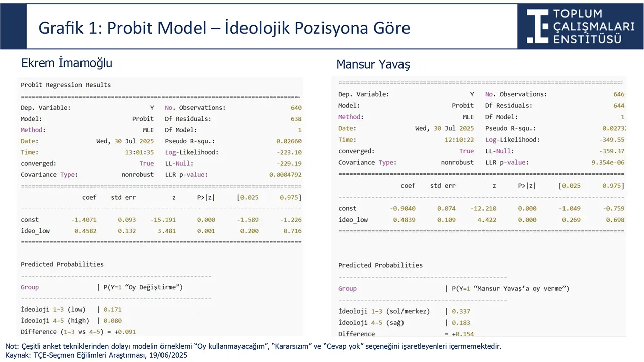
Task: Click Df Residuals value 638
Action: pyautogui.click(x=296, y=119)
